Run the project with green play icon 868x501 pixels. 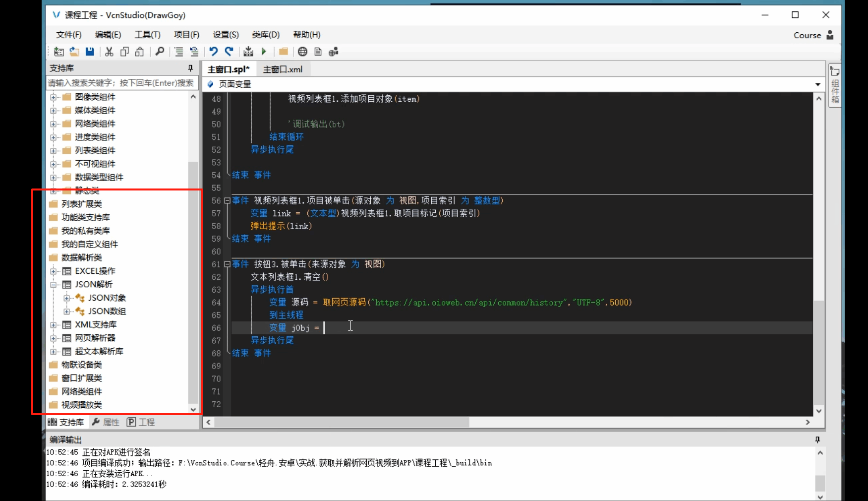(x=264, y=52)
